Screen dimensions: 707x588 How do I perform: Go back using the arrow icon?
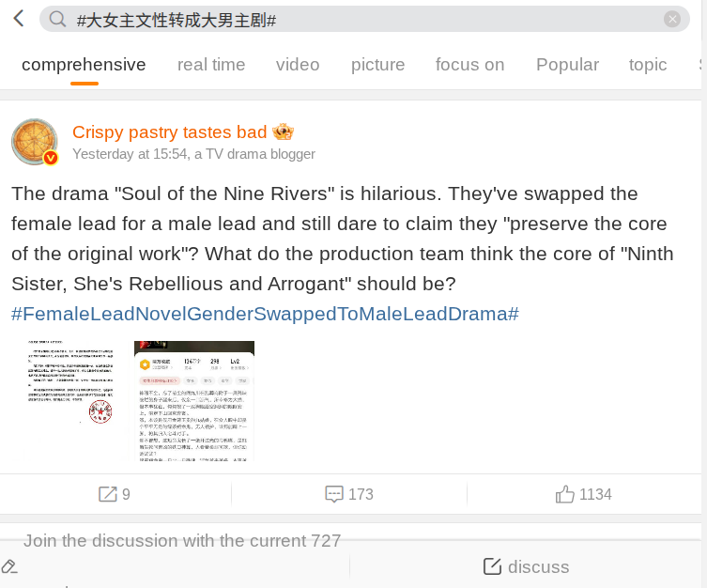point(19,19)
